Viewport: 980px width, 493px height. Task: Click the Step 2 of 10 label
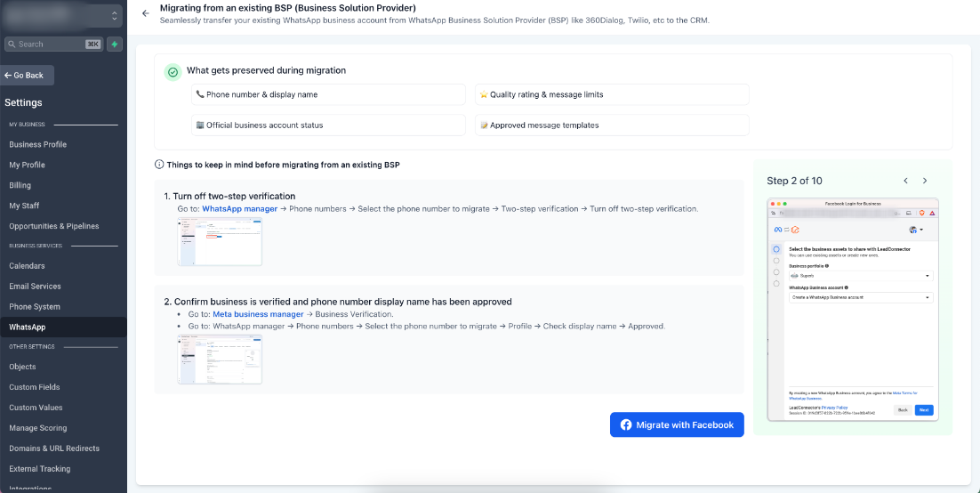[x=794, y=181]
